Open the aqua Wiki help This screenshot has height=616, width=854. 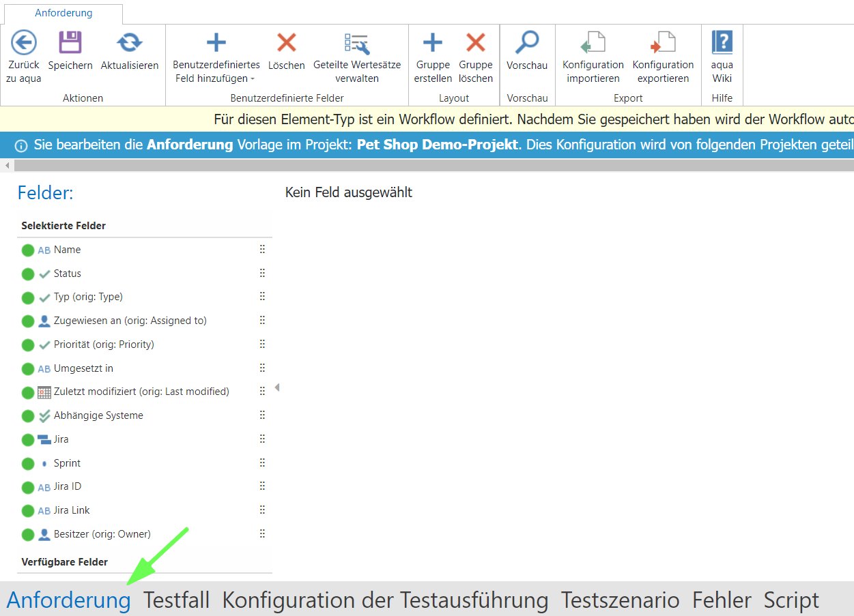[x=722, y=43]
